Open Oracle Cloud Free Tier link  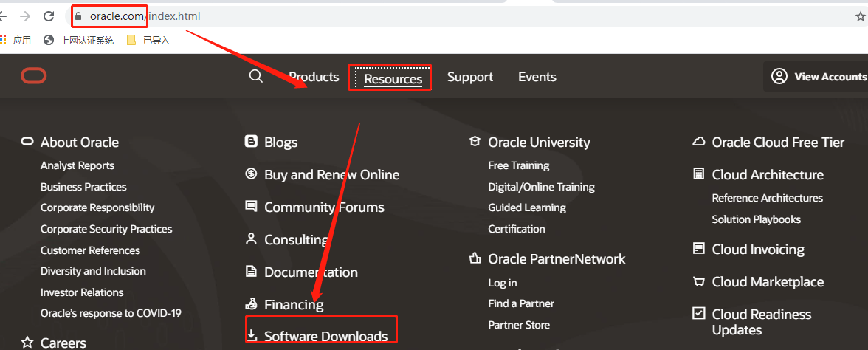778,143
